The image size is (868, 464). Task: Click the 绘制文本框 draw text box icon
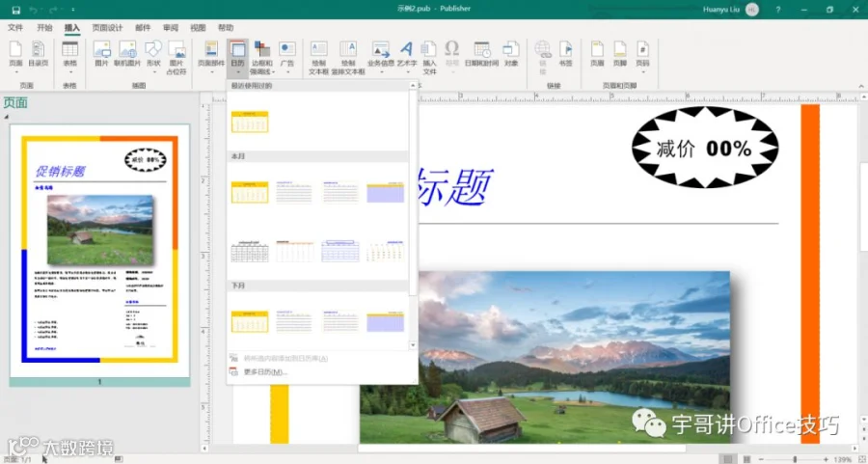coord(319,58)
